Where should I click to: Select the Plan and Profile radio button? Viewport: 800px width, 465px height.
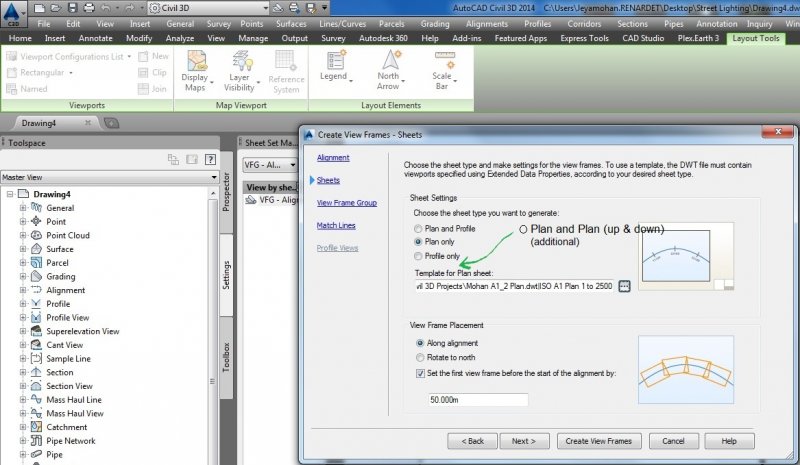pyautogui.click(x=418, y=229)
